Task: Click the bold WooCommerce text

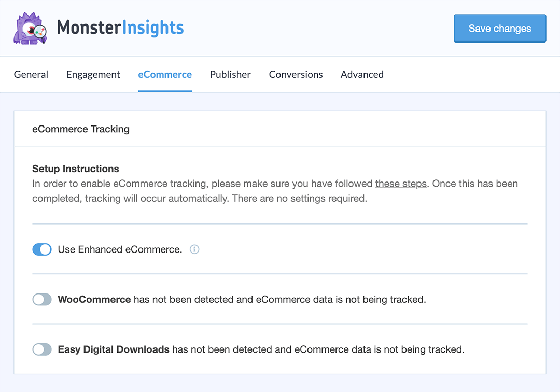Action: coord(94,299)
